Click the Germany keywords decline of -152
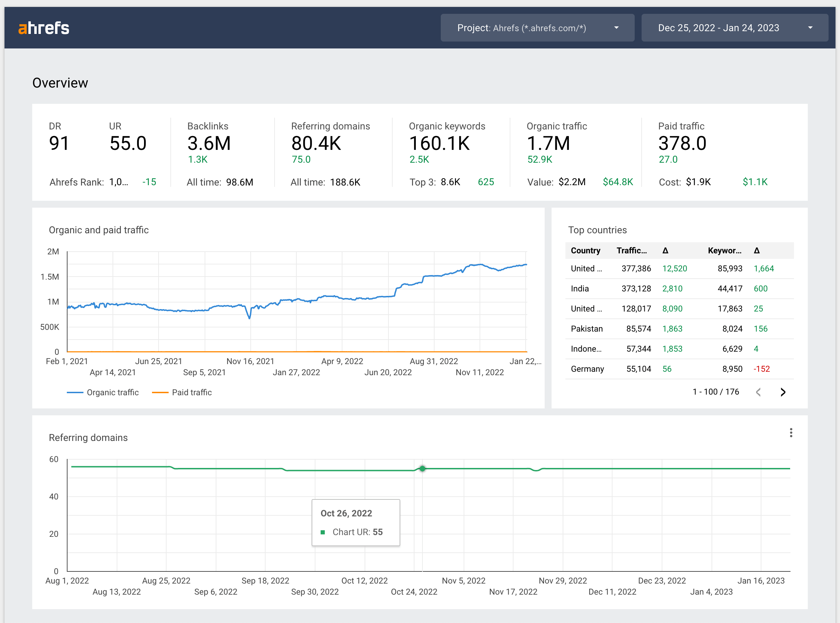 761,369
